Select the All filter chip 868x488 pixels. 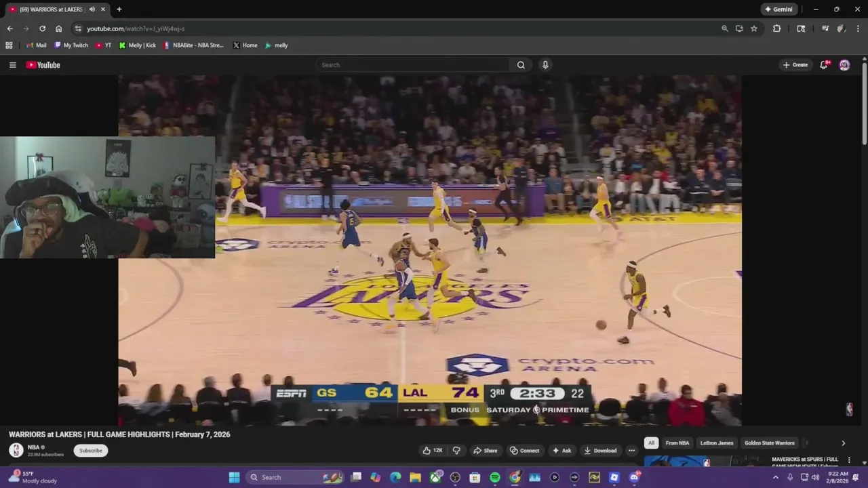point(651,443)
